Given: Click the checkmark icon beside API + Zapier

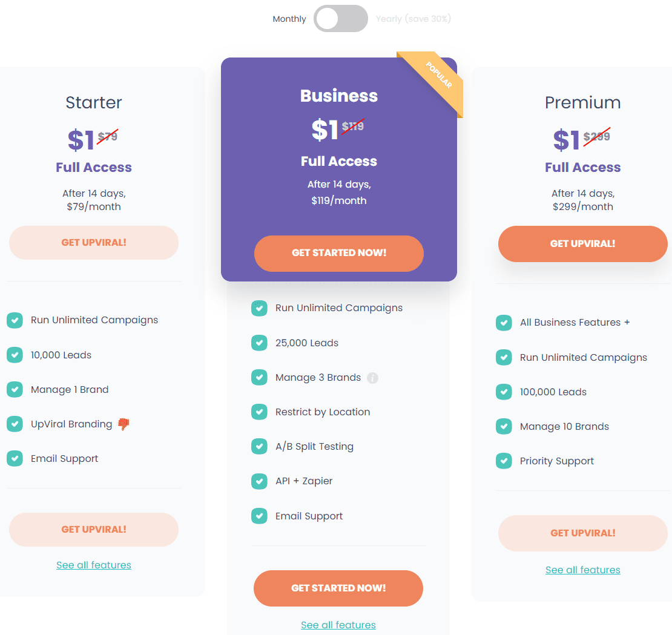Looking at the screenshot, I should coord(259,481).
